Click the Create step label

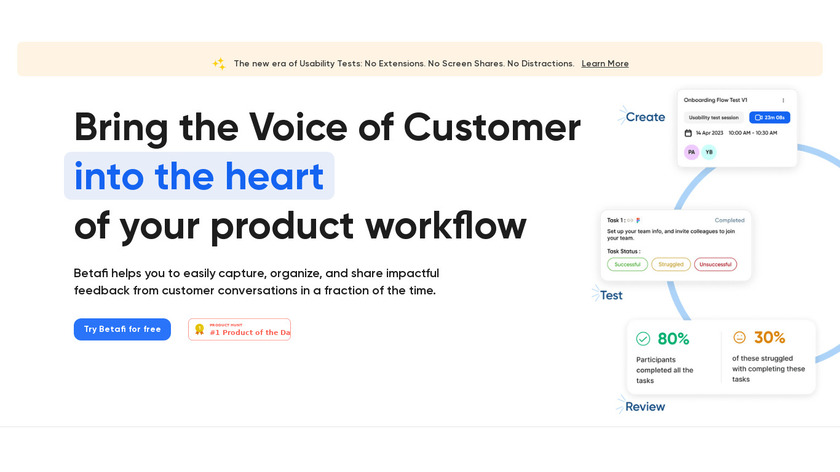(x=644, y=117)
